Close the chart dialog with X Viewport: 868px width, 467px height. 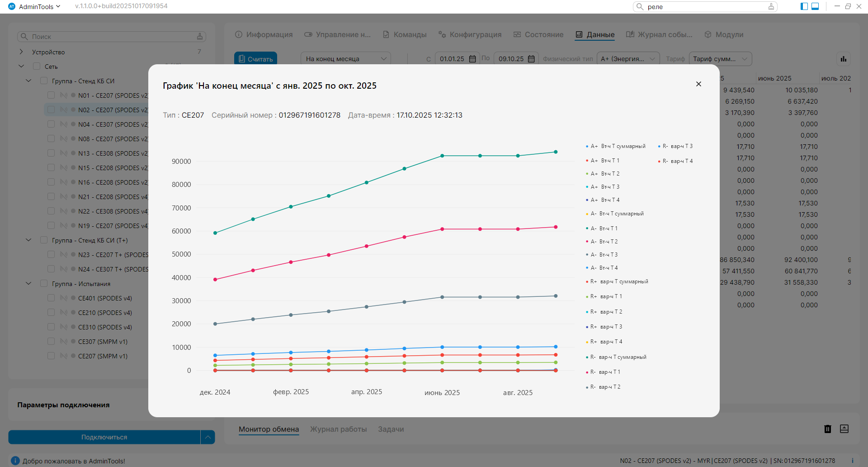[x=698, y=84]
